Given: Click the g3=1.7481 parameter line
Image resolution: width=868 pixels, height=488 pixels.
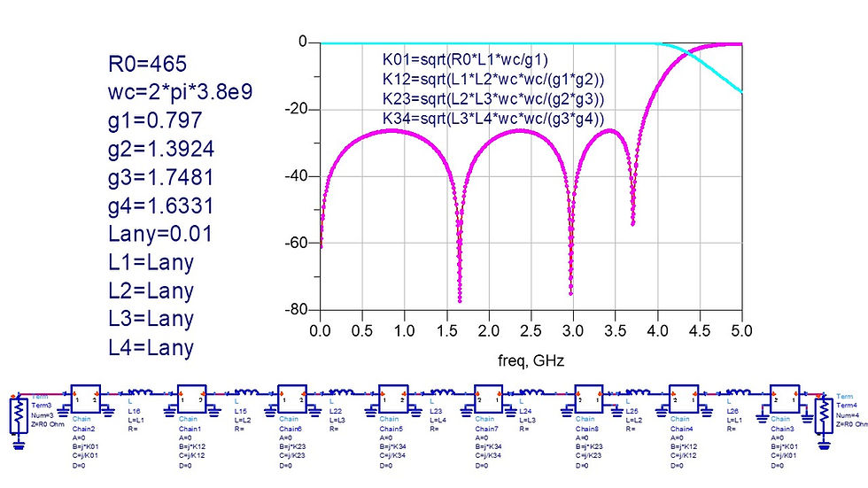Looking at the screenshot, I should point(161,178).
